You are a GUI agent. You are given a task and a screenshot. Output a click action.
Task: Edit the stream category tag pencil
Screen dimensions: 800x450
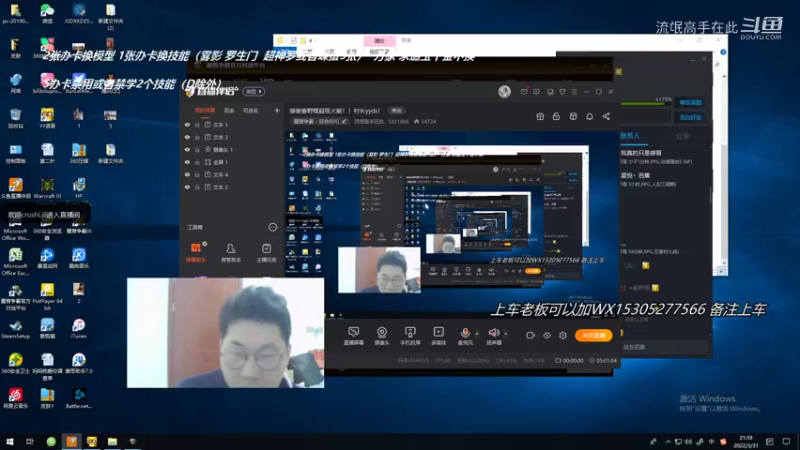click(x=344, y=121)
